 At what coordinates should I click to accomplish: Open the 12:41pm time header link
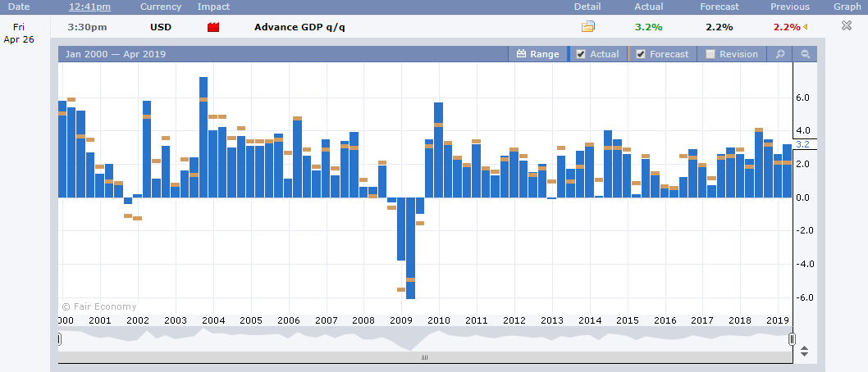click(89, 7)
